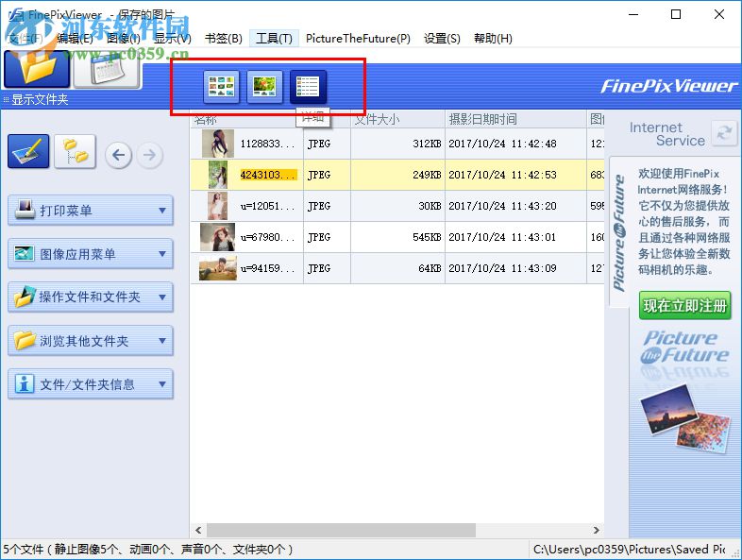Sort by the 文件大小 column header
742x560 pixels.
pyautogui.click(x=398, y=119)
